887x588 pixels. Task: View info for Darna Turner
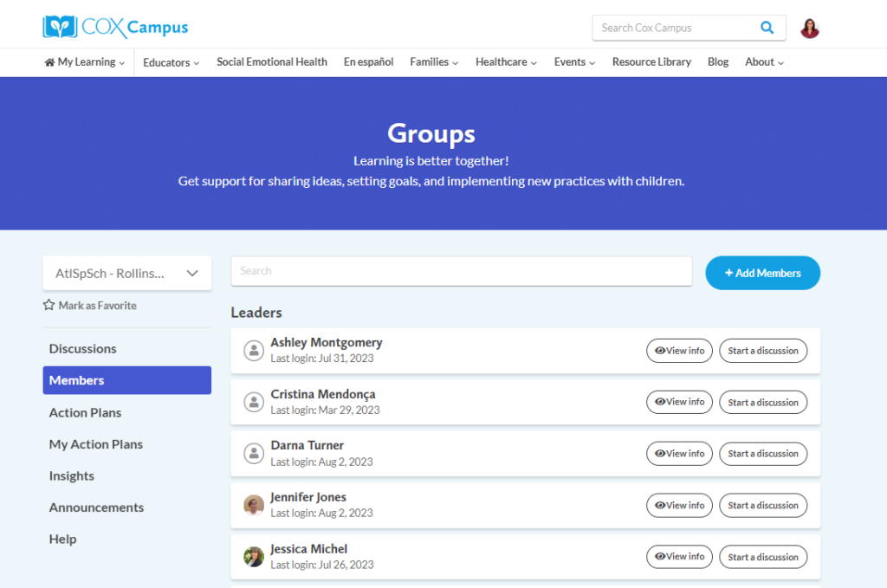[679, 454]
